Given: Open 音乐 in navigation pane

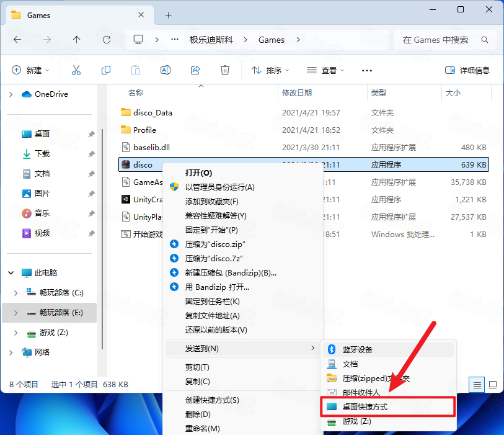Looking at the screenshot, I should click(x=42, y=213).
